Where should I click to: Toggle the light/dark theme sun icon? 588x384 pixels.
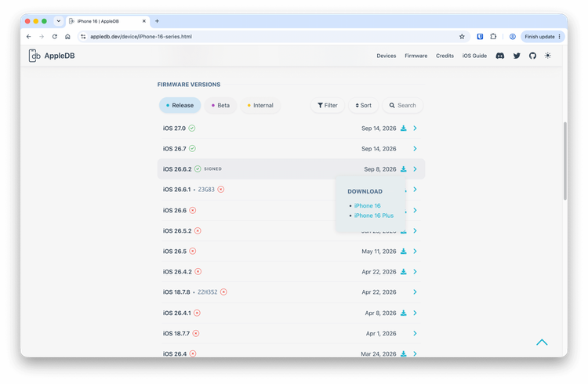(548, 56)
